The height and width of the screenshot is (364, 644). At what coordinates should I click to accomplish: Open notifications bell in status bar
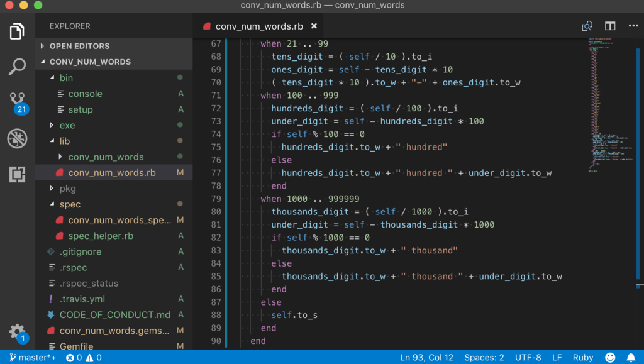[631, 358]
